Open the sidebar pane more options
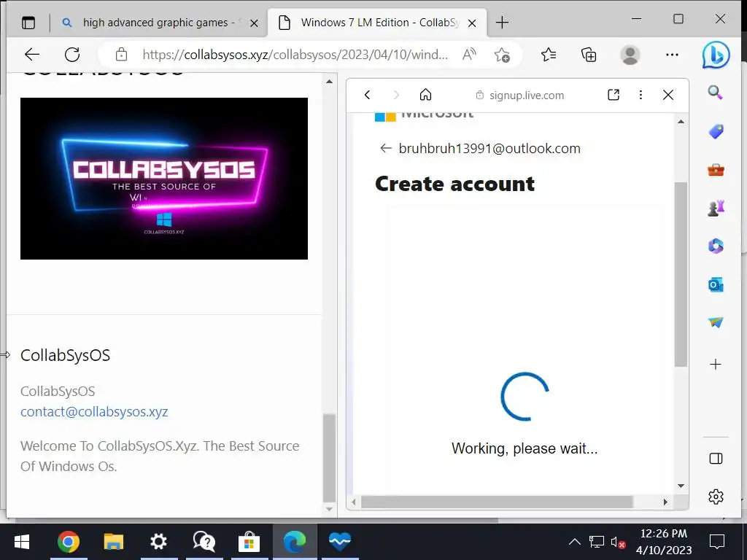The height and width of the screenshot is (560, 747). [x=640, y=95]
